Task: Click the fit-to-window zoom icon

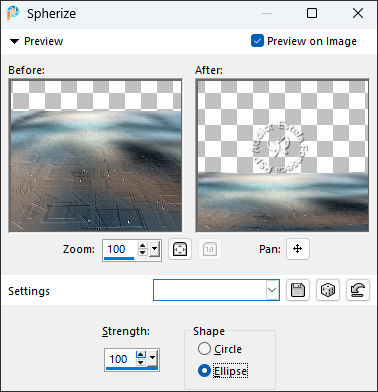Action: point(180,249)
